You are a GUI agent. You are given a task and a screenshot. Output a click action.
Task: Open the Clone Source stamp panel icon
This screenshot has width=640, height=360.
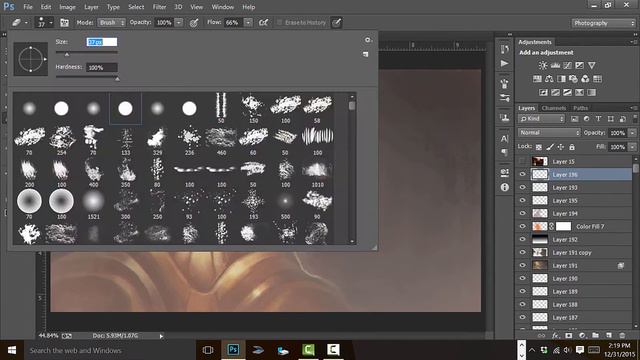504,118
